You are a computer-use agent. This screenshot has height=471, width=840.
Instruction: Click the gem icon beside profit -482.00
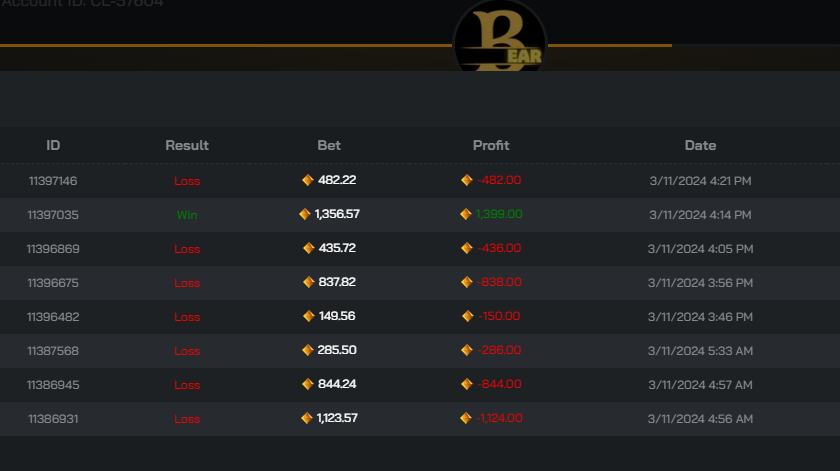tap(467, 180)
